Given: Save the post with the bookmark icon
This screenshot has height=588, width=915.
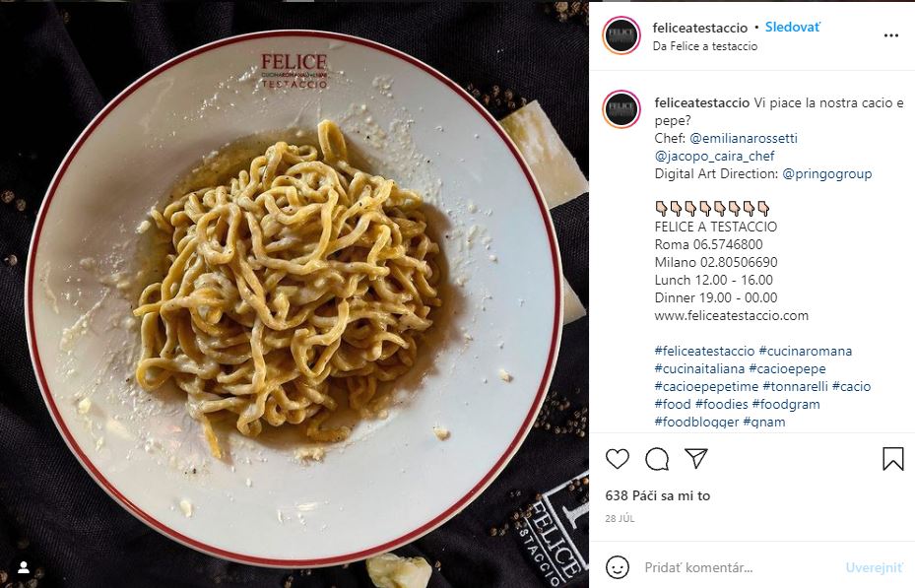Looking at the screenshot, I should click(892, 459).
